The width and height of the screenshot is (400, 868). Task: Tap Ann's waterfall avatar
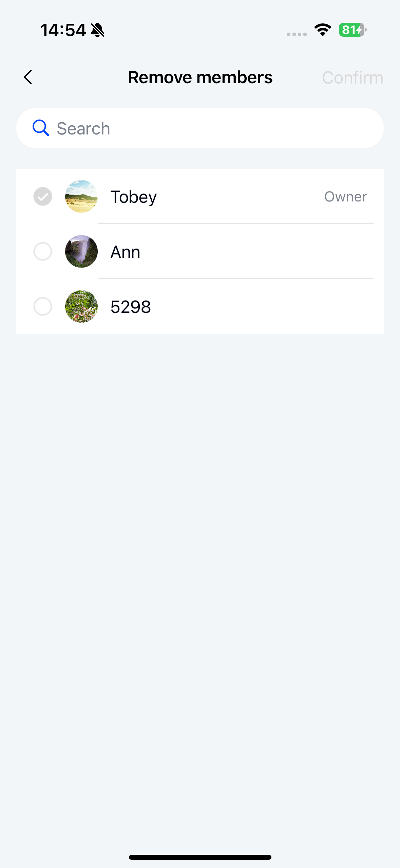pos(81,251)
